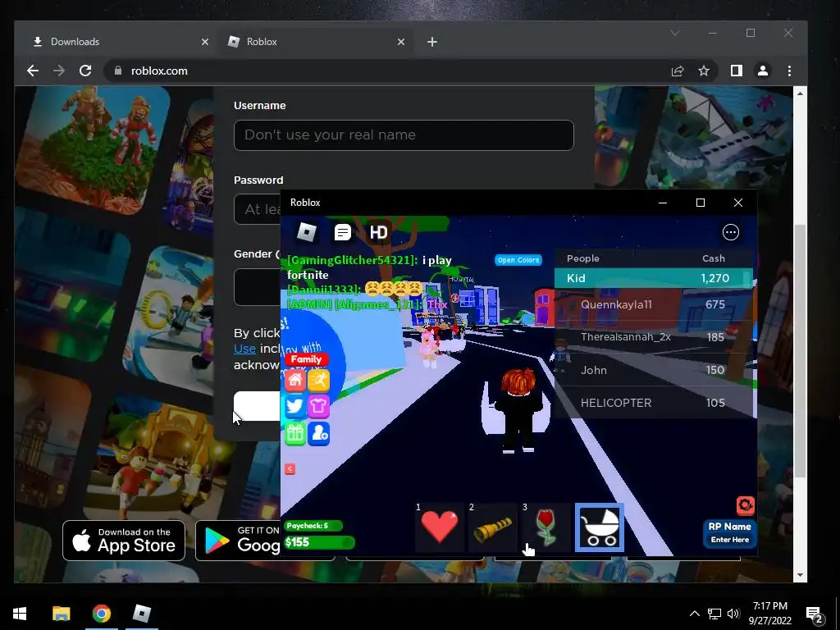Select Therealsannah_2x in the player list

point(653,337)
